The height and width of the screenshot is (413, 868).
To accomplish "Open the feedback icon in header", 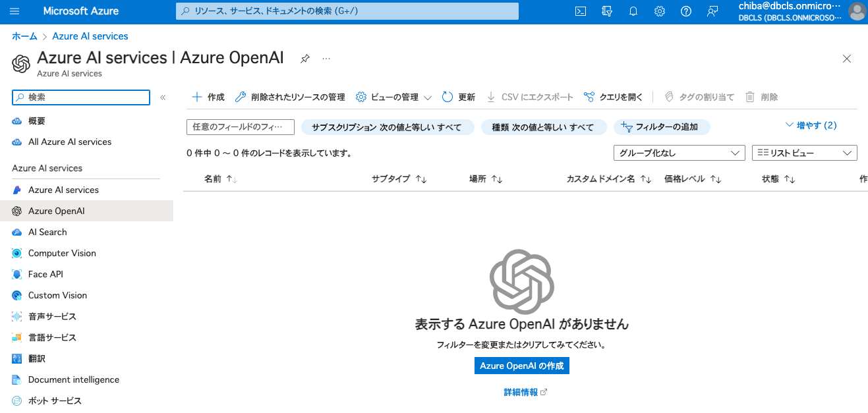I will click(712, 11).
